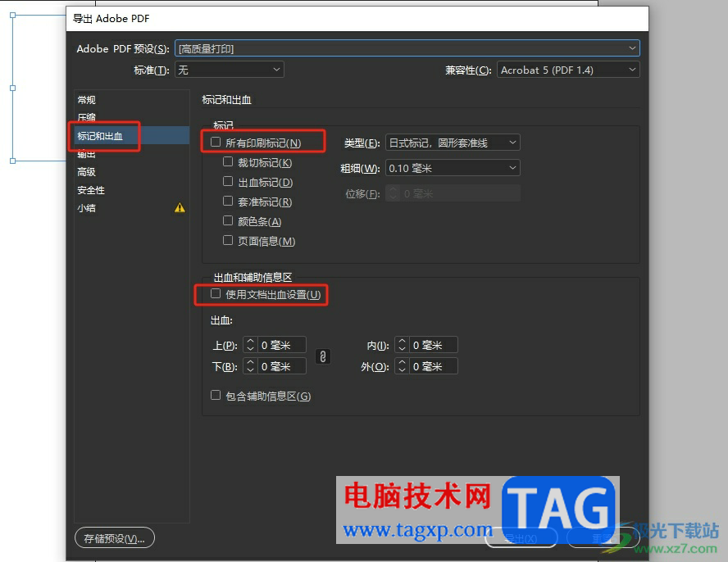Toggle 使用文档出血设置 checkbox
Screen dimensions: 728x562
pos(216,294)
